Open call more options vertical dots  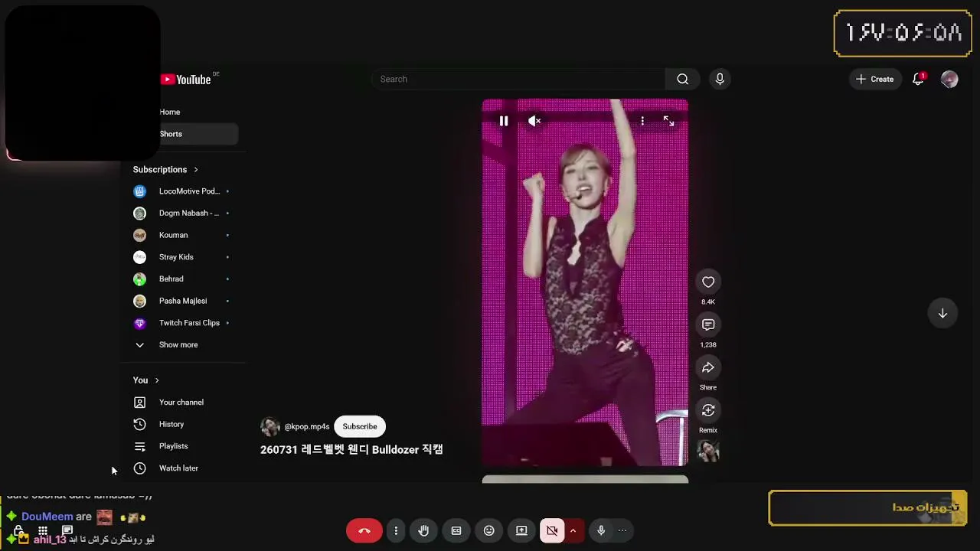(396, 530)
